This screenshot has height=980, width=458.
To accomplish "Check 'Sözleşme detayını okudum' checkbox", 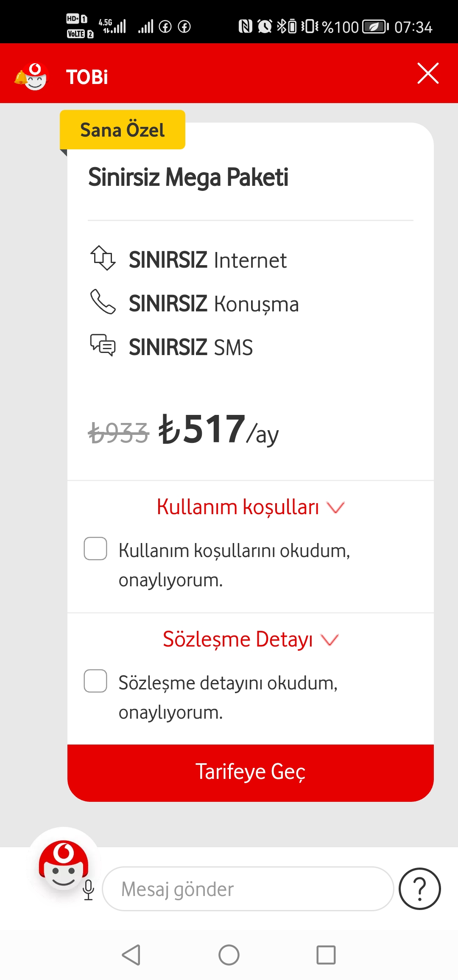I will [x=95, y=681].
